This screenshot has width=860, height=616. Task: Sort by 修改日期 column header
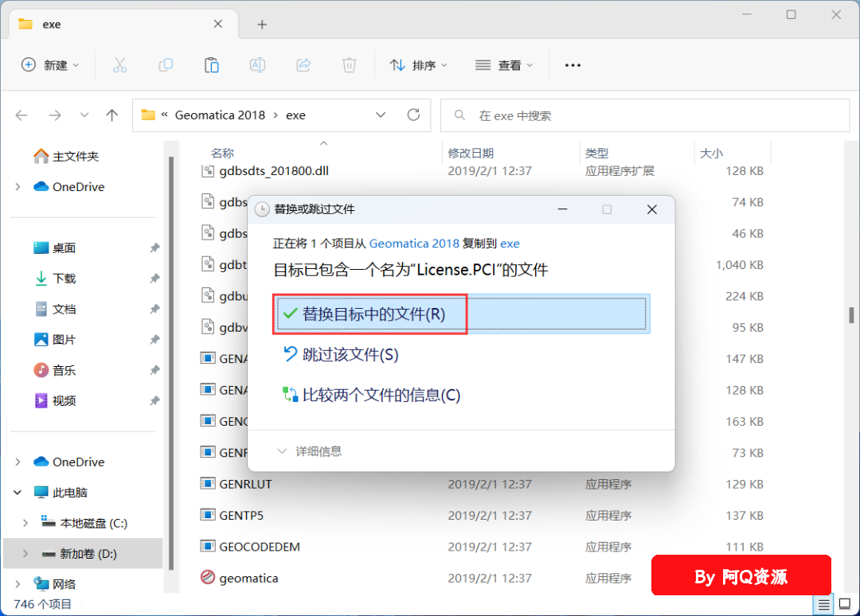471,153
